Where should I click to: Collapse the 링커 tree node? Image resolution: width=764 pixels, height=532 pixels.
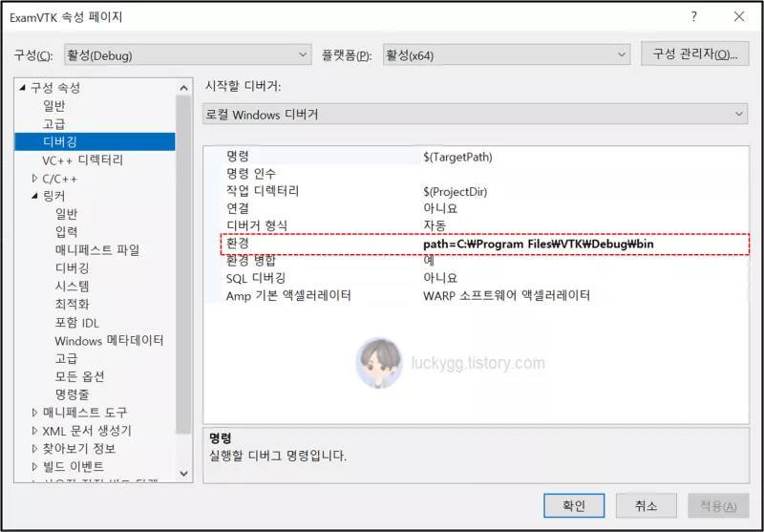[34, 196]
